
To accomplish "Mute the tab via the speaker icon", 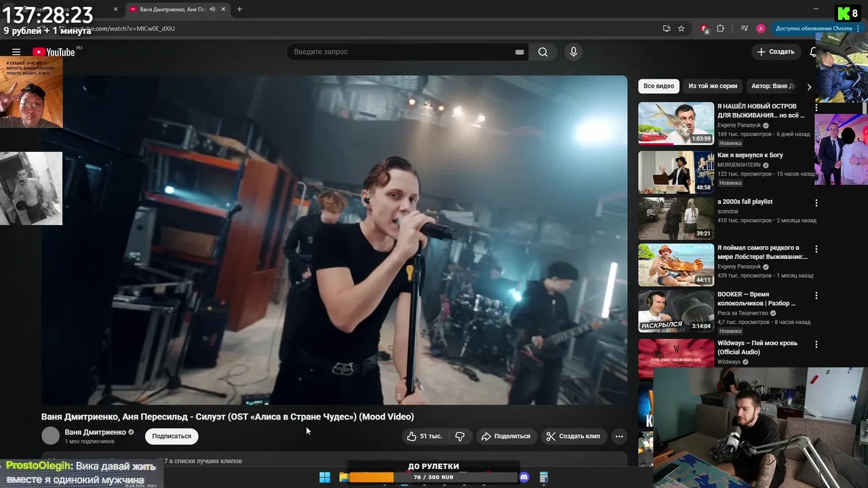I will coord(212,9).
